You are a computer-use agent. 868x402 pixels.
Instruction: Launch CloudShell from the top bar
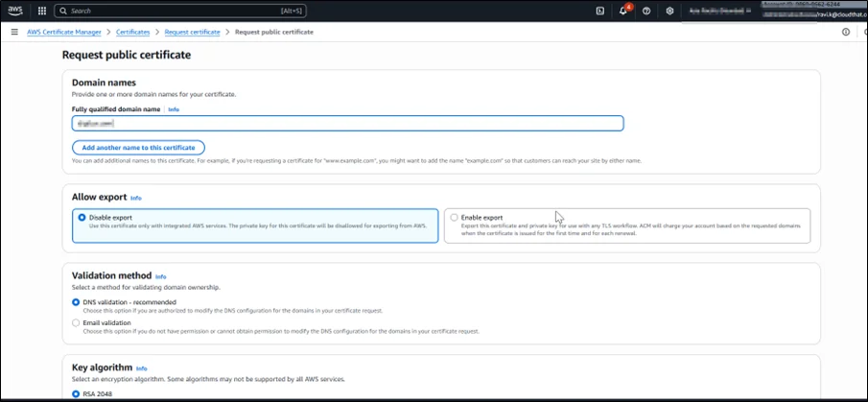[599, 11]
